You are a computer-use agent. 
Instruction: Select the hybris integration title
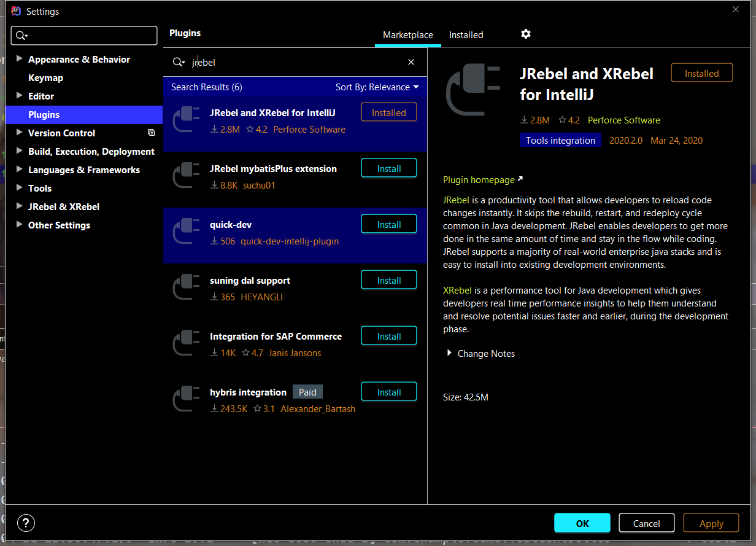click(248, 392)
